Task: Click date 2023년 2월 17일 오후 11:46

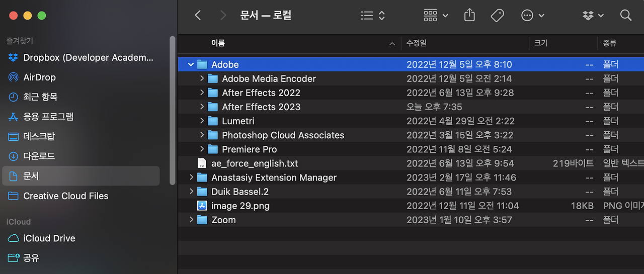Action: click(x=461, y=177)
